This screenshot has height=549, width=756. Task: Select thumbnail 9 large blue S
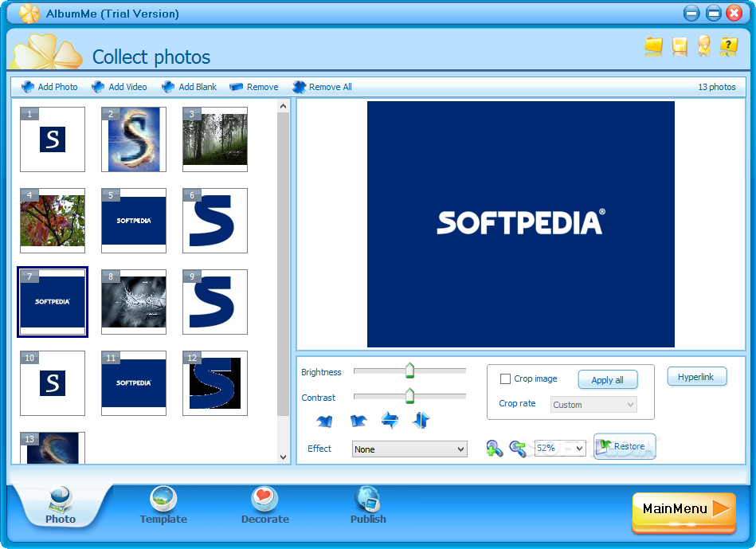215,301
